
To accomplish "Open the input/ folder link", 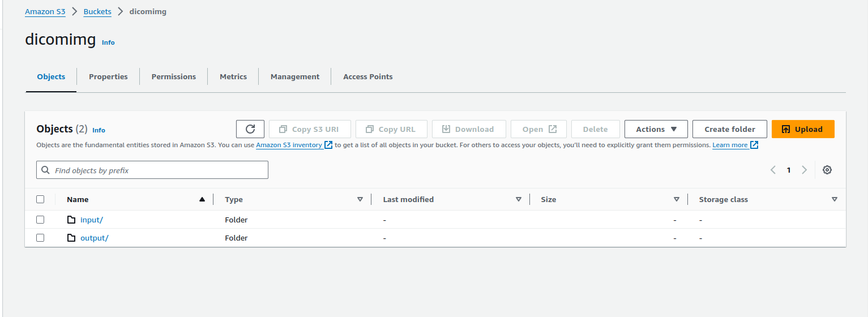I will pos(92,220).
